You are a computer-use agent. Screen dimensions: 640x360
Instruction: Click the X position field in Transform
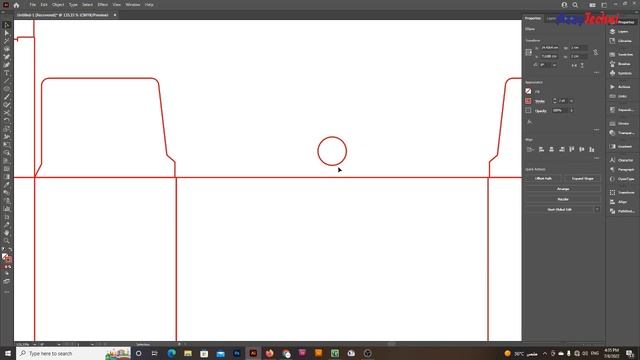pyautogui.click(x=549, y=48)
